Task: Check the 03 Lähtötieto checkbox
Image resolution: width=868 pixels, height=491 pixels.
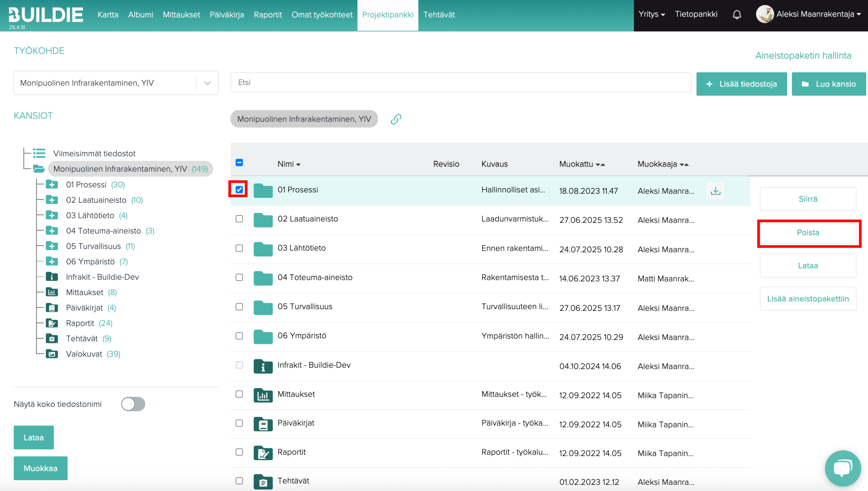Action: [239, 248]
